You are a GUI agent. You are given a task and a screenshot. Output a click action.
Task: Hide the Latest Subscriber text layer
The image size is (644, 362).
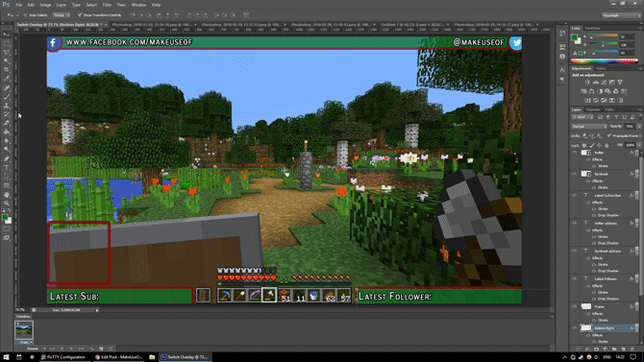(575, 195)
